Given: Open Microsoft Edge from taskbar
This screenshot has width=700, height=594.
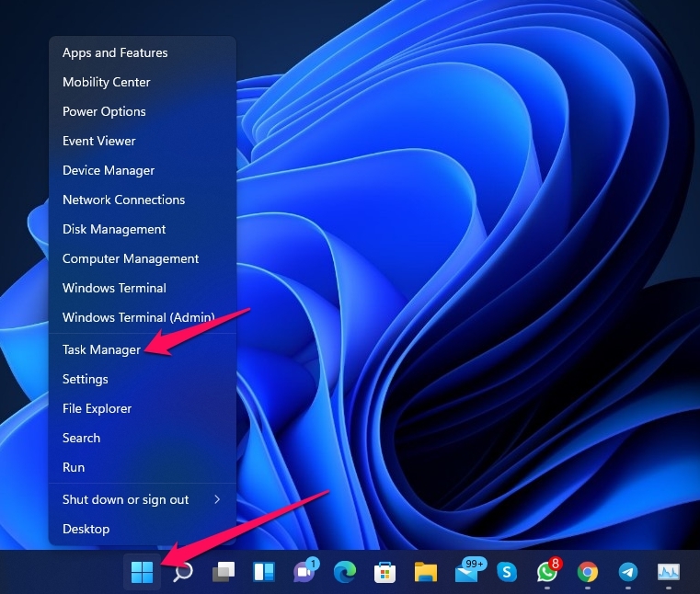Looking at the screenshot, I should coord(345,572).
